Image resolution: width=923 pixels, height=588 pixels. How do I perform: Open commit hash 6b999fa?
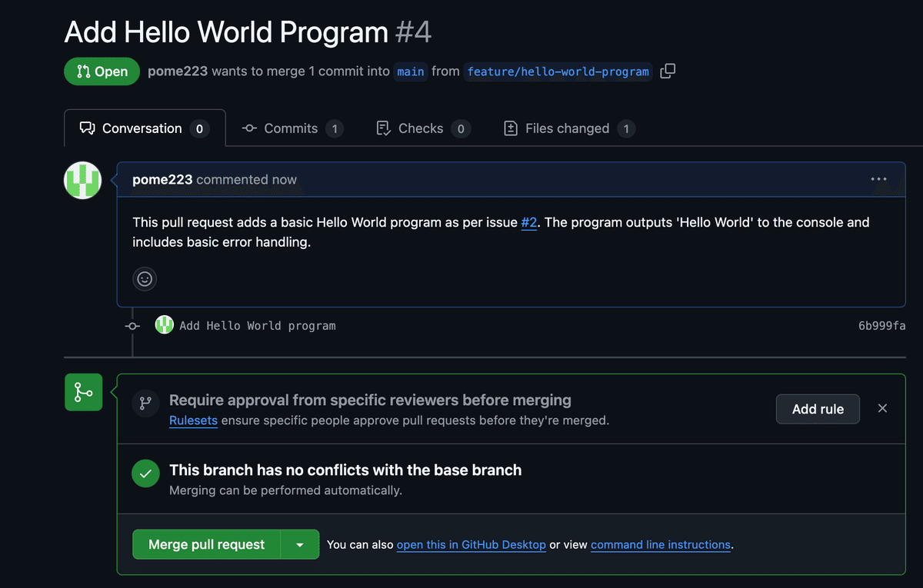point(882,325)
